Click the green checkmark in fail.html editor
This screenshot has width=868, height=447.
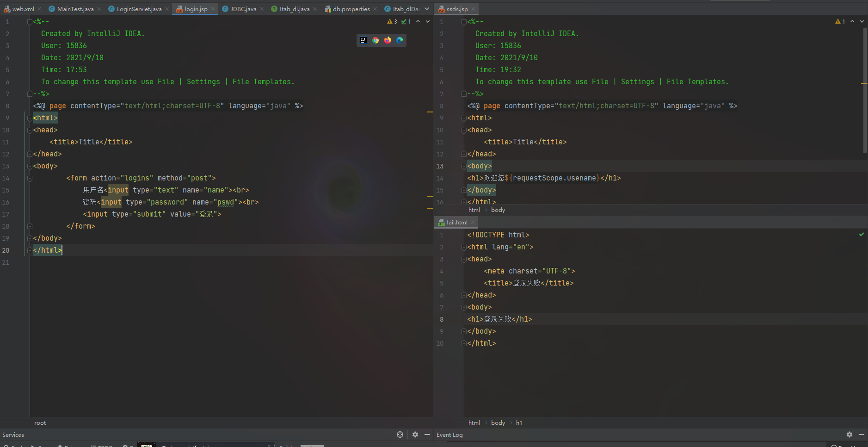coord(862,235)
